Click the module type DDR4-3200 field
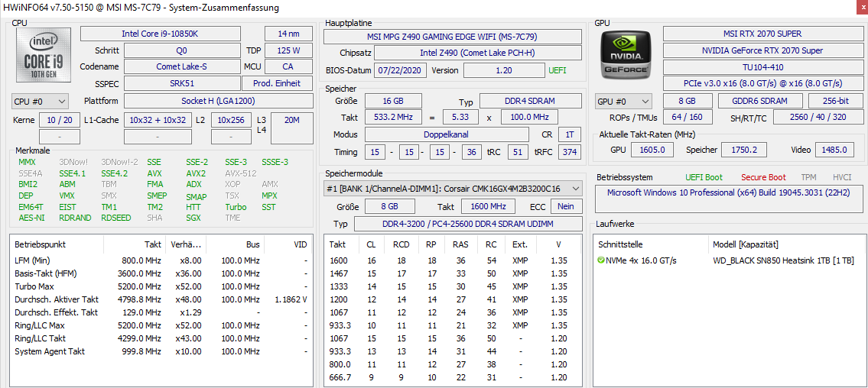 [468, 224]
